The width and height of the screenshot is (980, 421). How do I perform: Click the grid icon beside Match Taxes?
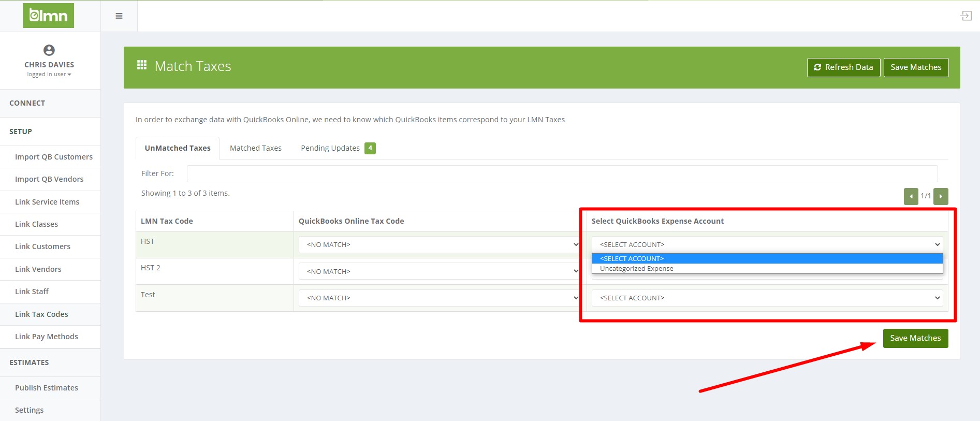click(x=142, y=65)
